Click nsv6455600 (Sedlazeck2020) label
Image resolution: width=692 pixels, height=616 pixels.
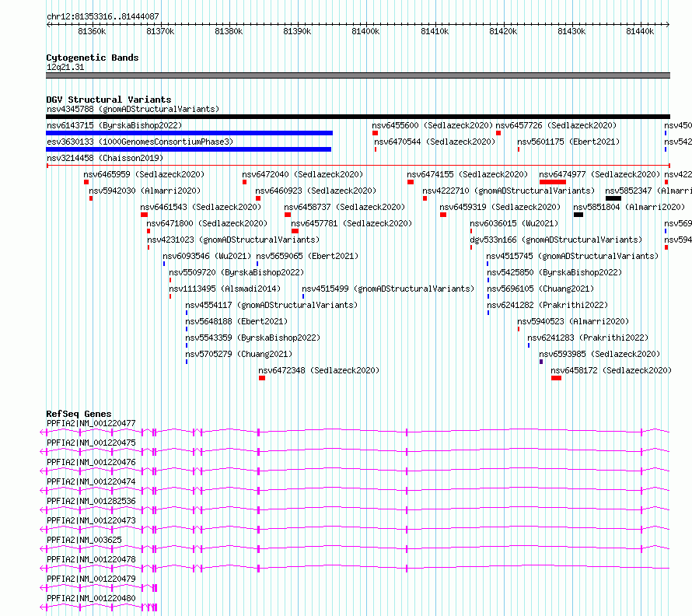pyautogui.click(x=432, y=125)
